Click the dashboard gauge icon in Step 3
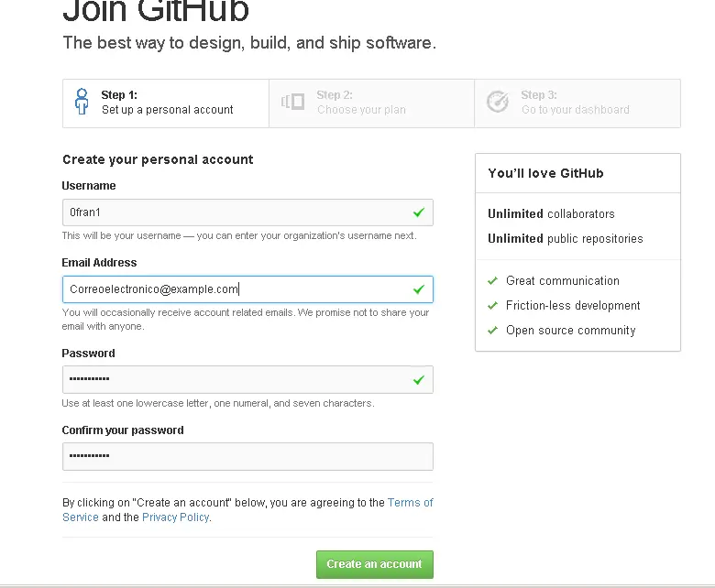 point(498,102)
